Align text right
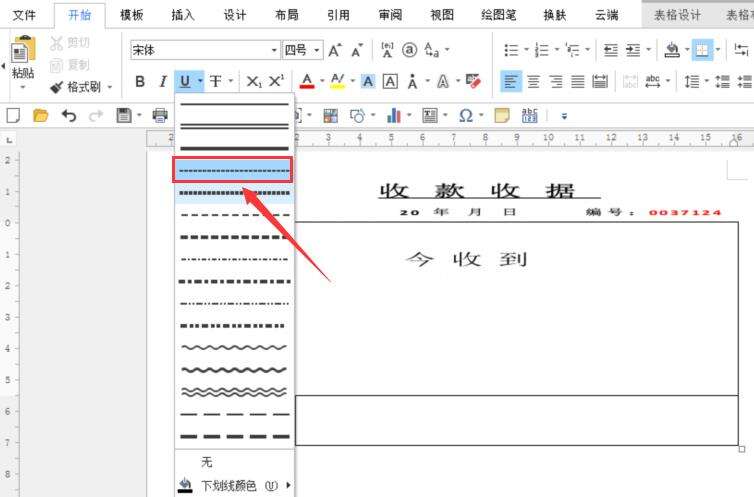Viewport: 754px width, 497px height. pos(556,82)
